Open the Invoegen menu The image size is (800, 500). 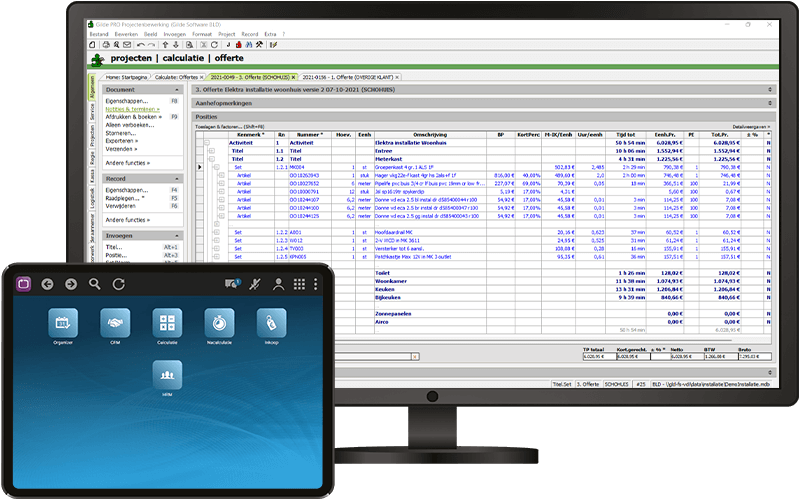[x=174, y=34]
